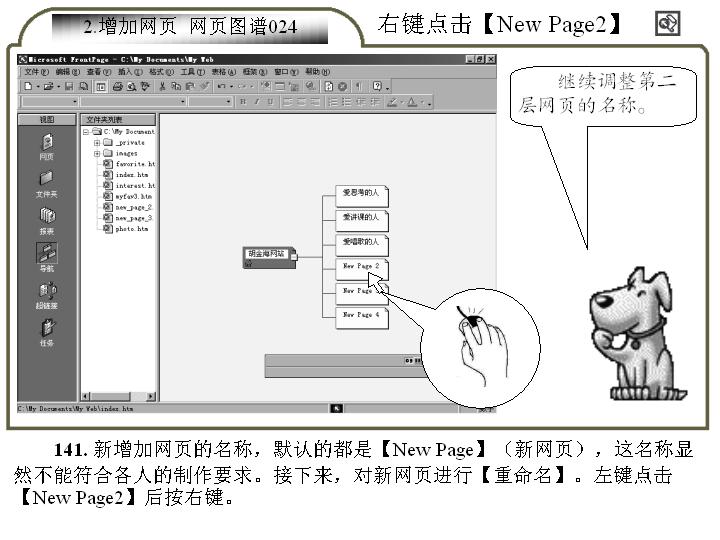Open the Undo history dropdown arrow
Screen dimensions: 720x540
(231, 86)
